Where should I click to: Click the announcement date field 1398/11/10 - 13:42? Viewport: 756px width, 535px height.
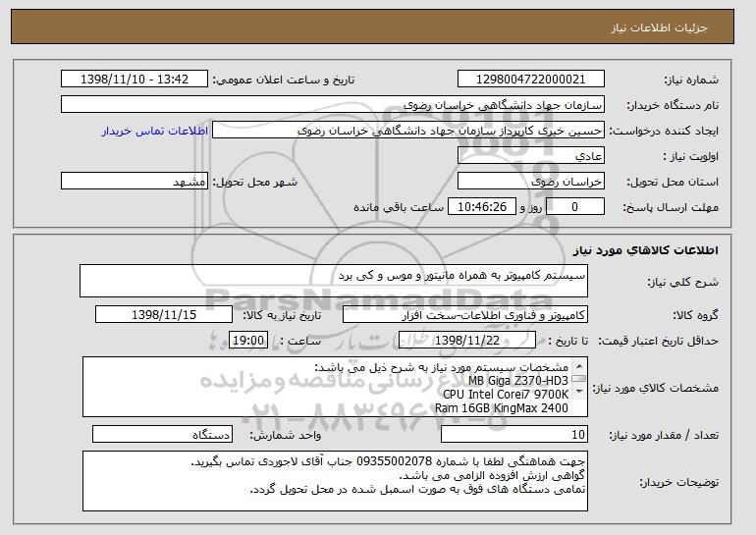tap(135, 80)
